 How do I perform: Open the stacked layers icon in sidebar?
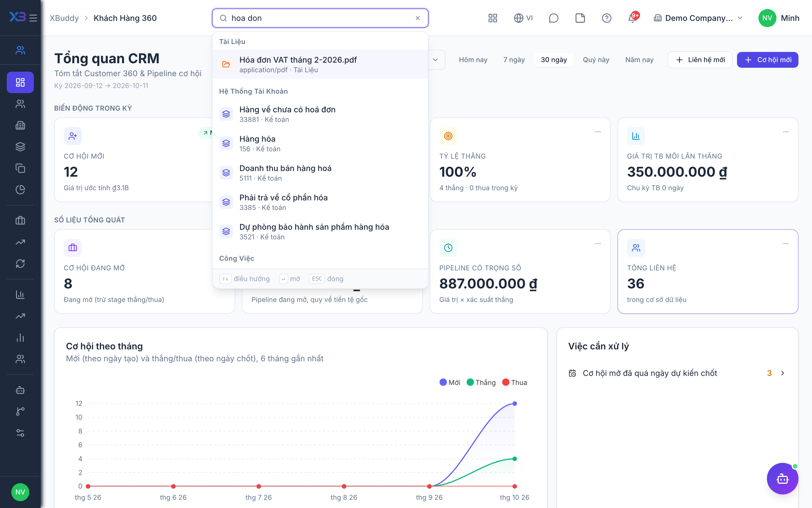pyautogui.click(x=20, y=147)
